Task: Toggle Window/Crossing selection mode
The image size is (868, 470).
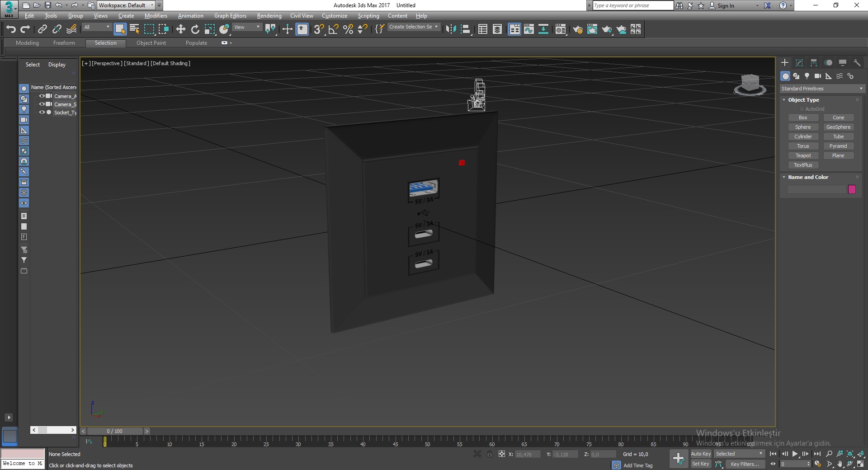Action: click(163, 29)
